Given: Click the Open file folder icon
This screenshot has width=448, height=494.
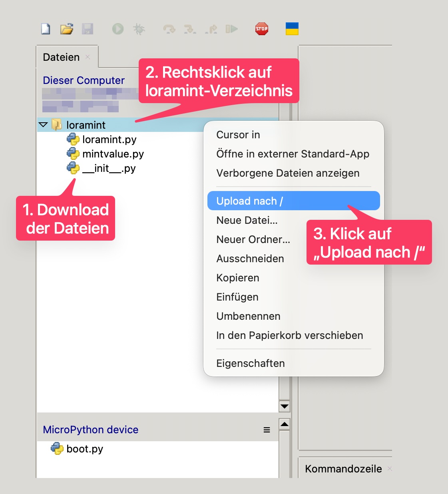Looking at the screenshot, I should tap(67, 29).
